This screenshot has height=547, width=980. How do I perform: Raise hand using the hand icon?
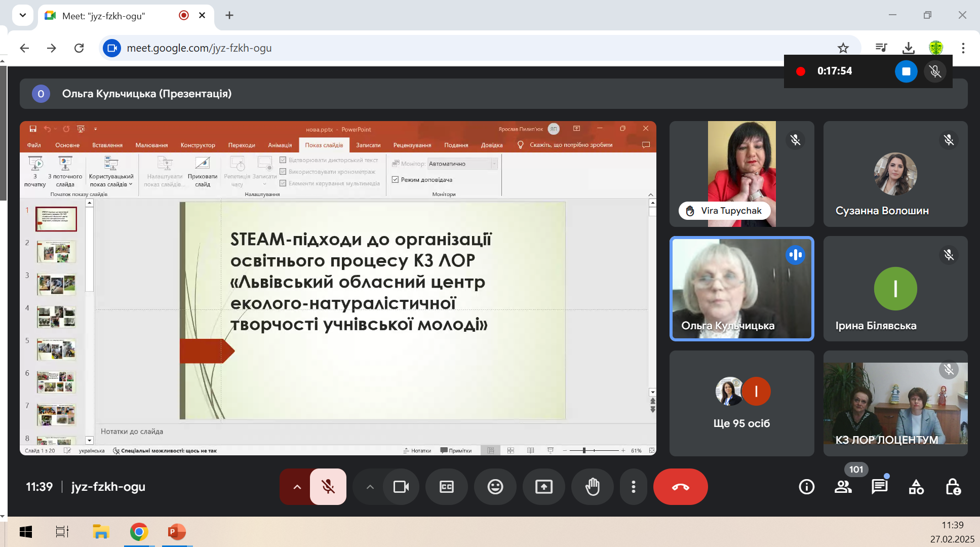point(592,487)
